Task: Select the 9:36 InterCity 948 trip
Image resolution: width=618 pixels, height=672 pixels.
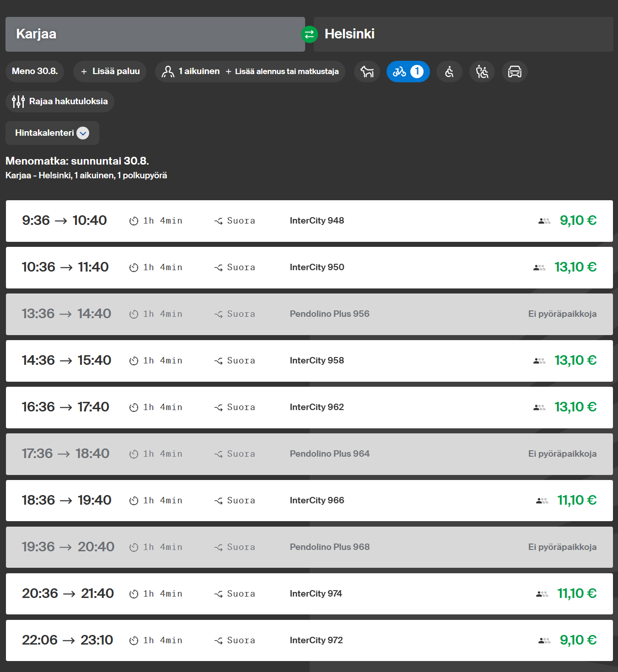Action: click(x=309, y=221)
